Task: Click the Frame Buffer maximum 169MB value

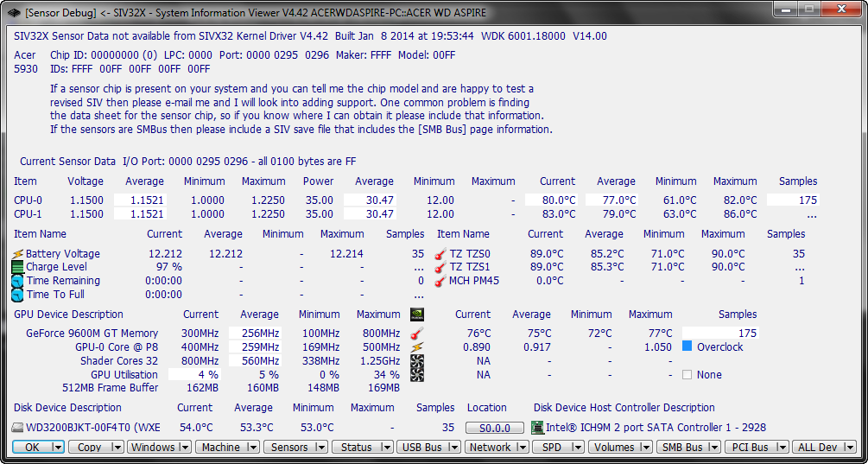Action: tap(383, 388)
